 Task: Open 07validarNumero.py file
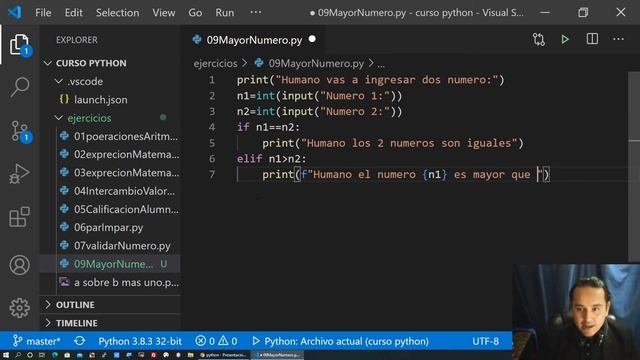tap(122, 246)
